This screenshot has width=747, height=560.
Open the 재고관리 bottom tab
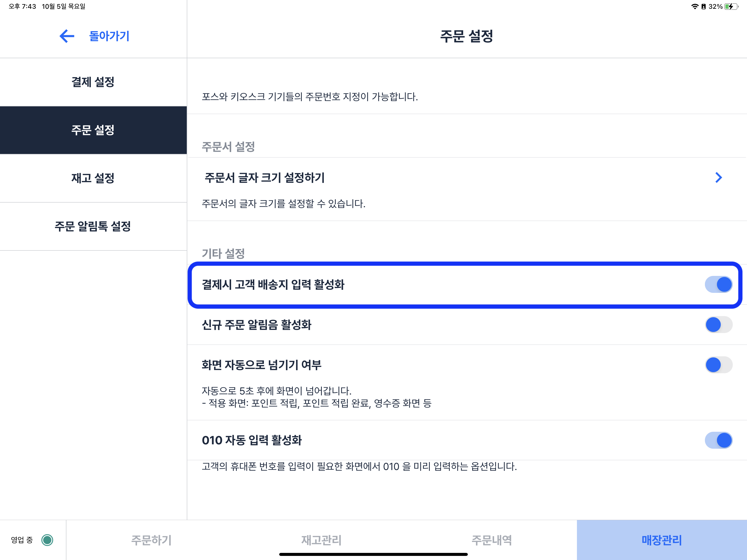pyautogui.click(x=321, y=540)
